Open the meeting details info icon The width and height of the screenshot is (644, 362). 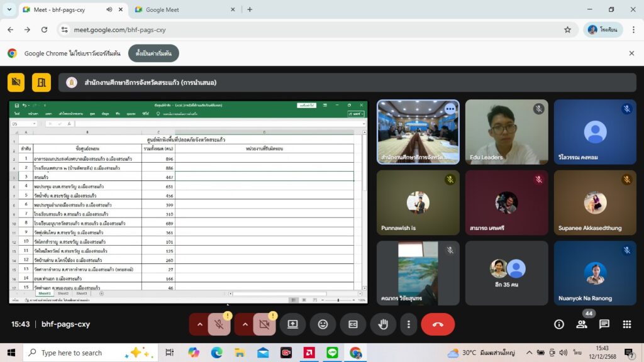pos(558,324)
